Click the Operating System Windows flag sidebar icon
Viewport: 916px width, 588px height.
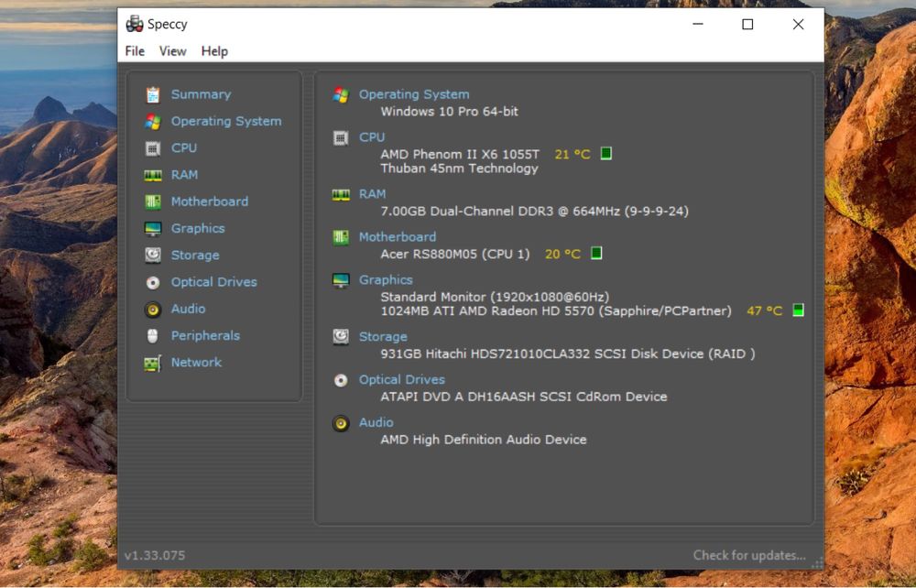pyautogui.click(x=152, y=122)
